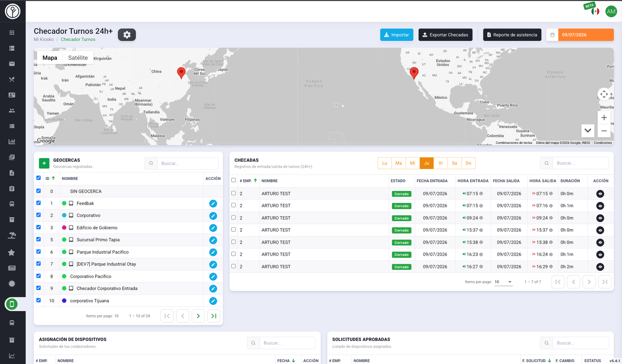Switch map to Satélite view

(x=78, y=58)
